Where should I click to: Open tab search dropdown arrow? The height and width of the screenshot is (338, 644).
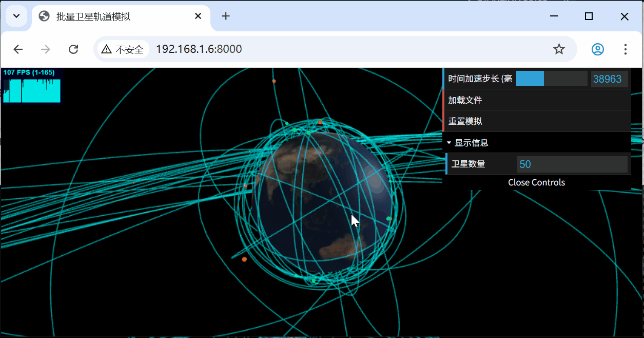coord(16,16)
